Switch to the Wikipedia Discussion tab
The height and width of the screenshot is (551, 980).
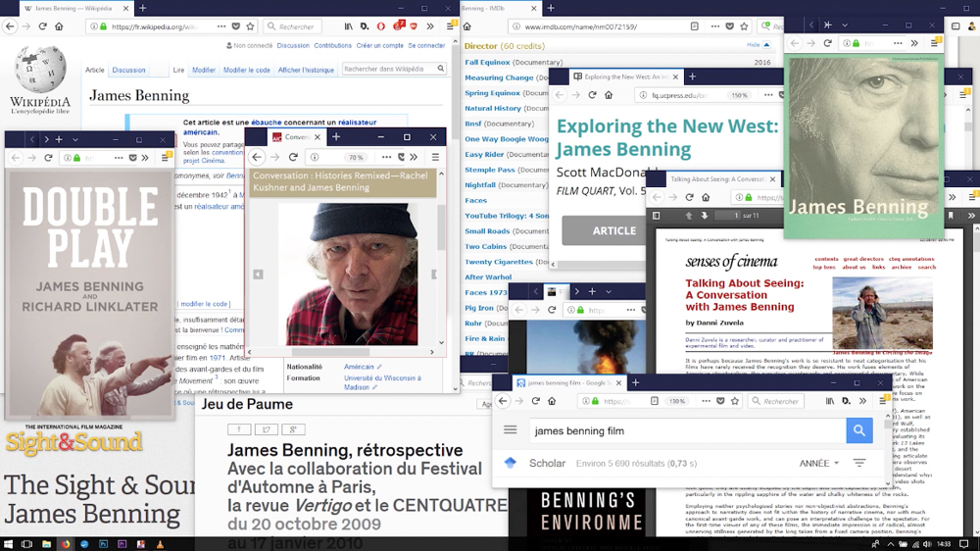click(128, 70)
